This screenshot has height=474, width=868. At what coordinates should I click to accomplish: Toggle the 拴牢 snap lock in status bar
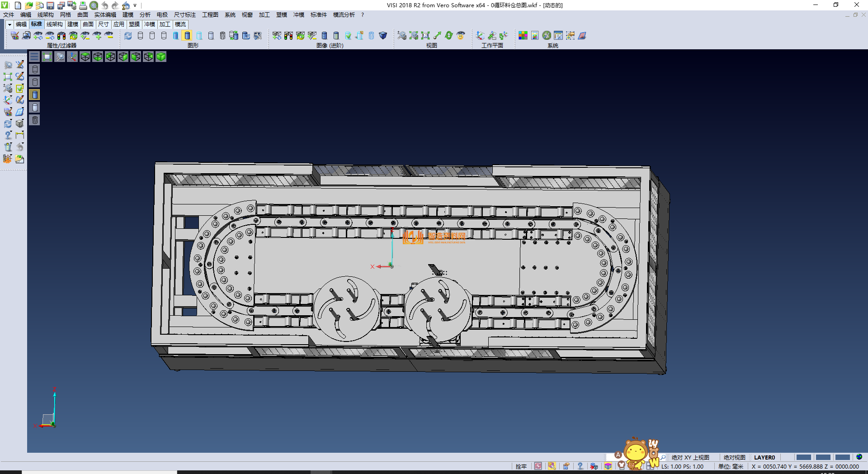point(521,466)
